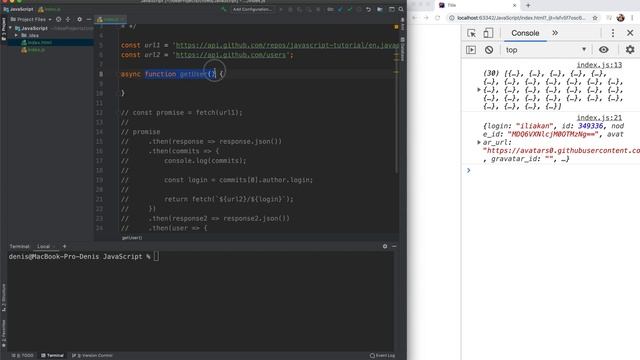Open a new Chrome tab with plus button
Viewport: 640px width, 360px height.
(x=528, y=5)
